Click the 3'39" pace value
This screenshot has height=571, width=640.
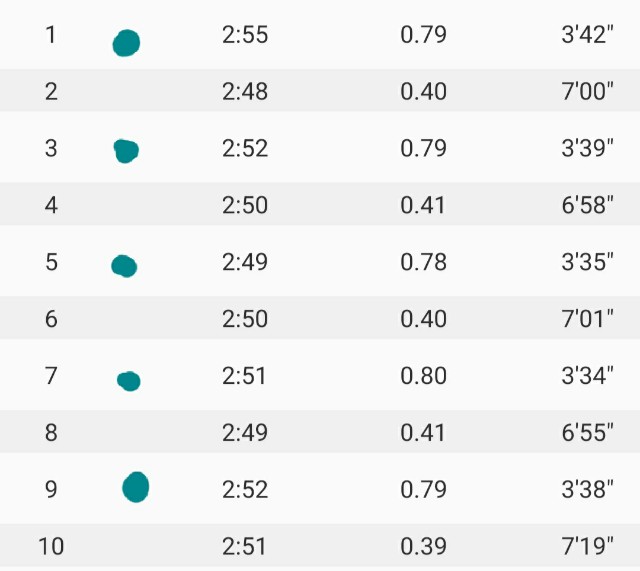tap(587, 148)
